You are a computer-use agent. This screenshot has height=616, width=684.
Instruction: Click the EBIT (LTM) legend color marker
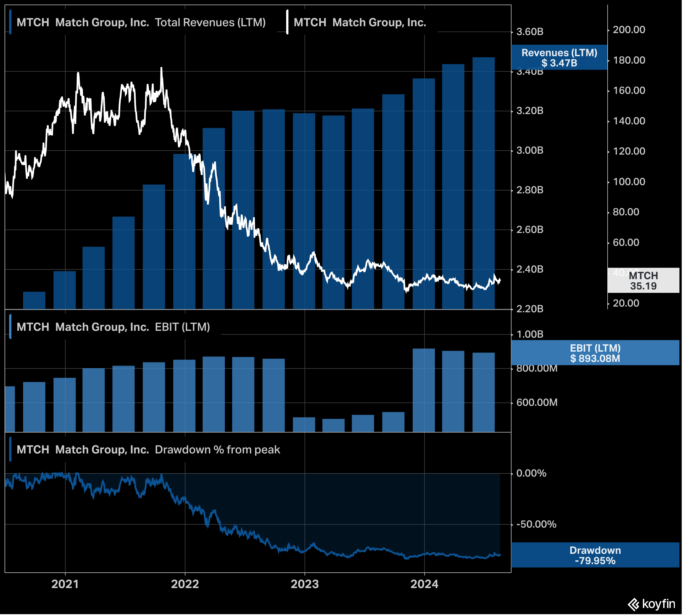click(11, 327)
